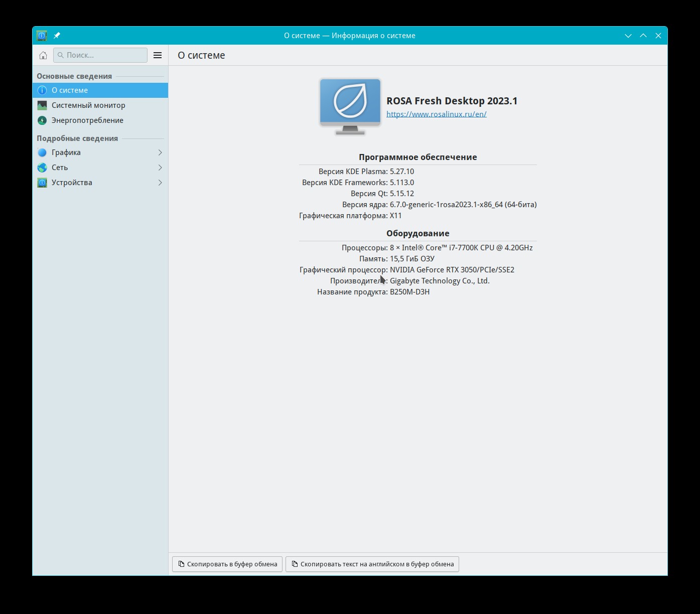
Task: Click the Сеть globe icon
Action: pyautogui.click(x=42, y=168)
